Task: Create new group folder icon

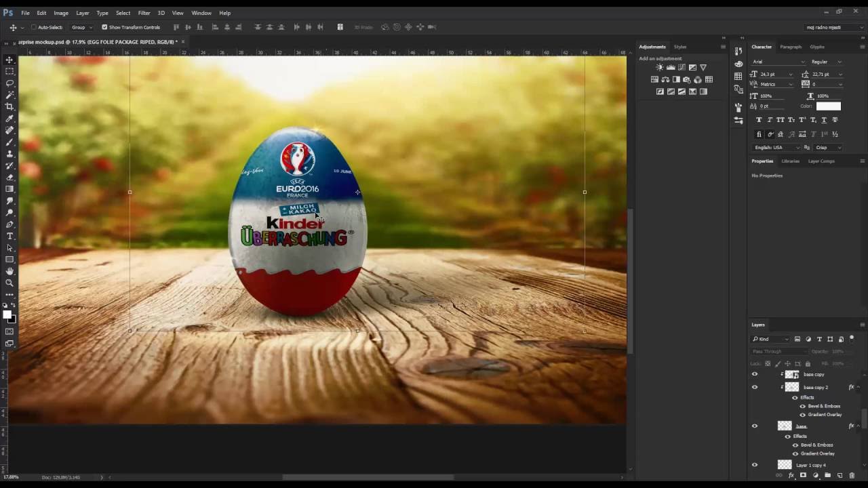Action: [x=827, y=476]
